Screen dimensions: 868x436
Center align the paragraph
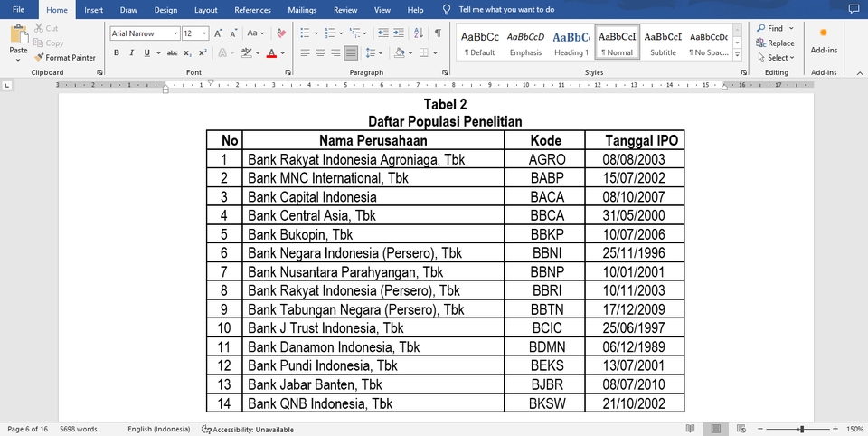coord(320,52)
